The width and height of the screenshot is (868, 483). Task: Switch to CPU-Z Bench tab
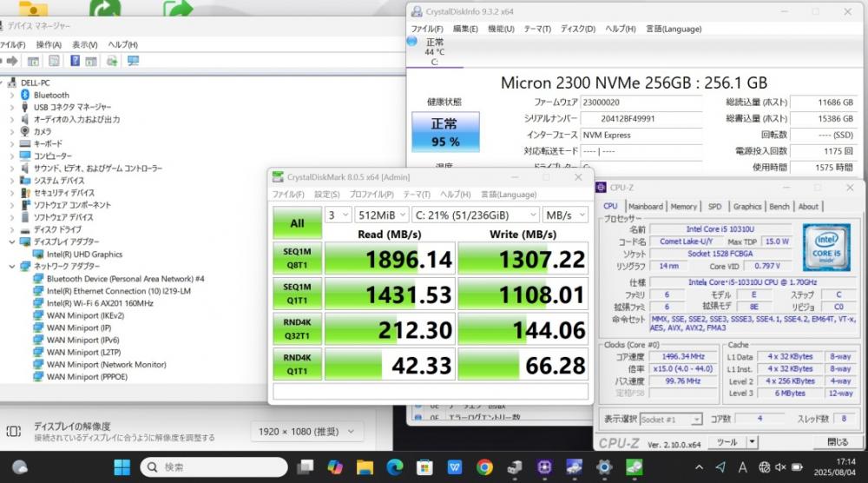point(779,206)
